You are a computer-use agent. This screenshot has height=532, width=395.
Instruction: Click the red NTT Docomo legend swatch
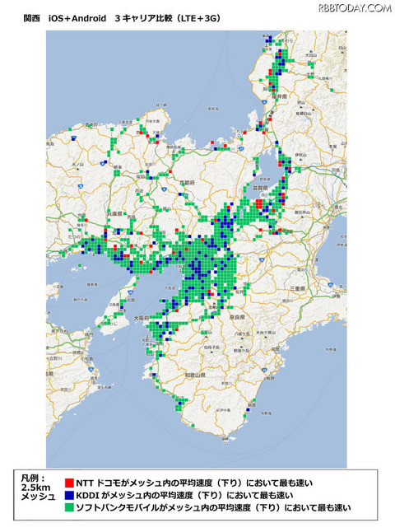tap(69, 483)
